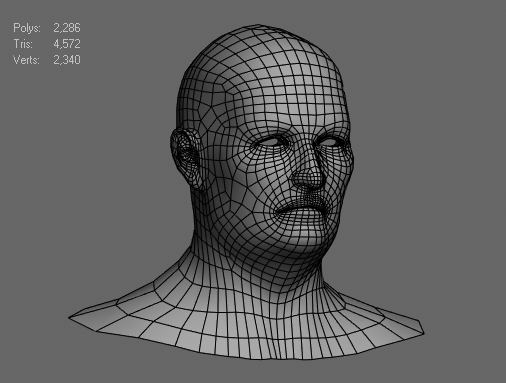Viewport: 506px width, 383px height.
Task: Select the 2,286 polygon count value
Action: point(67,28)
